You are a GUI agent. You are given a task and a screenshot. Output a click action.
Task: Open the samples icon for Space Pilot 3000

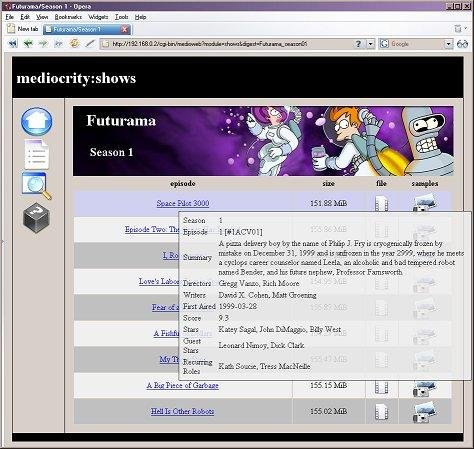tap(424, 203)
